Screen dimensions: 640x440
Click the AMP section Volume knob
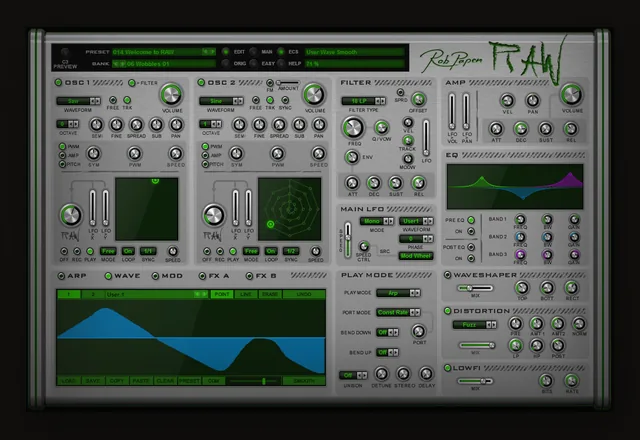click(x=571, y=95)
